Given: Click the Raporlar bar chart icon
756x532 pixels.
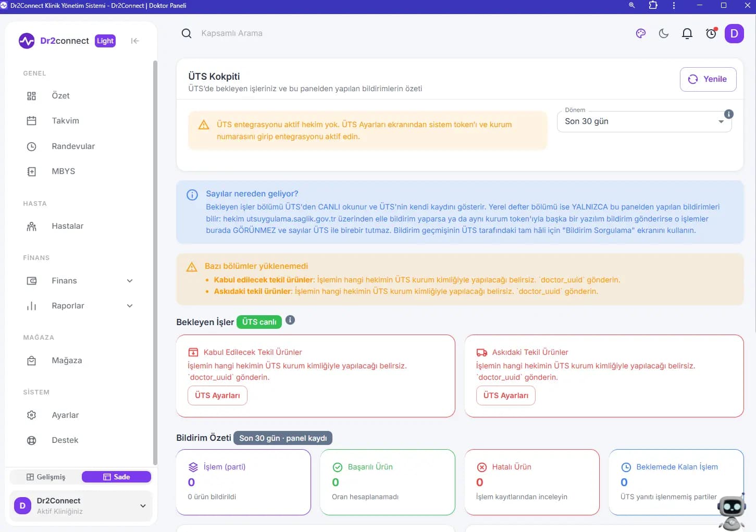Looking at the screenshot, I should (x=31, y=306).
